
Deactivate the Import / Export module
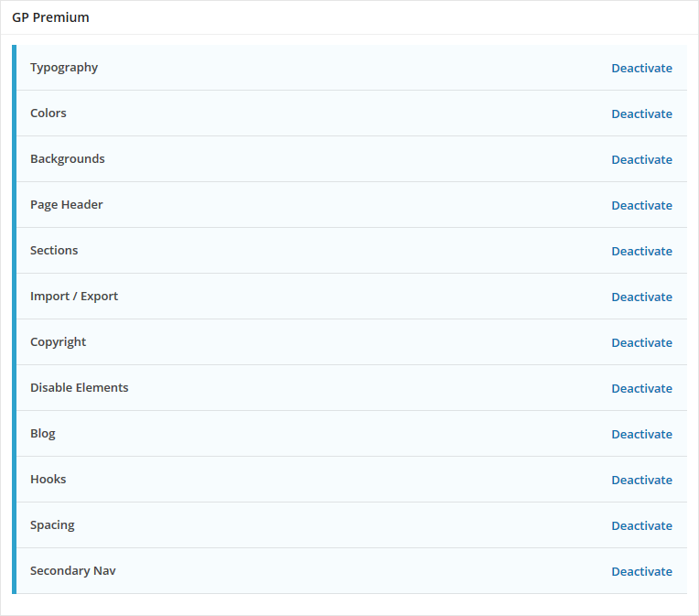pos(641,297)
